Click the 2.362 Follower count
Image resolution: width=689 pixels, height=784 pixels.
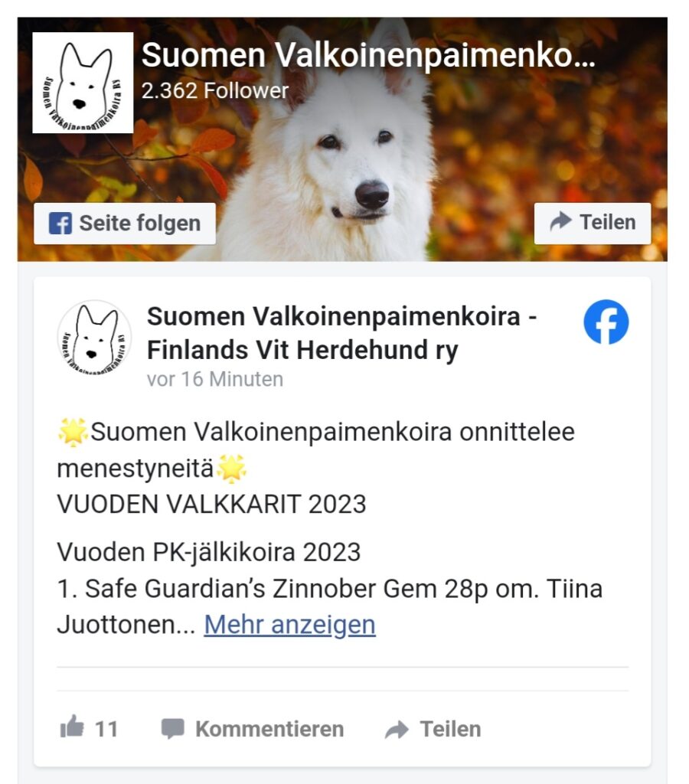pos(215,90)
